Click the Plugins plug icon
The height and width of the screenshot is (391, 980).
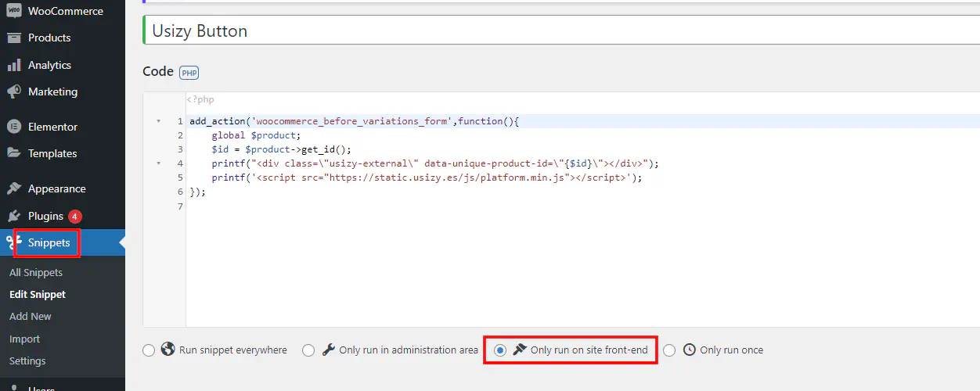pyautogui.click(x=13, y=216)
